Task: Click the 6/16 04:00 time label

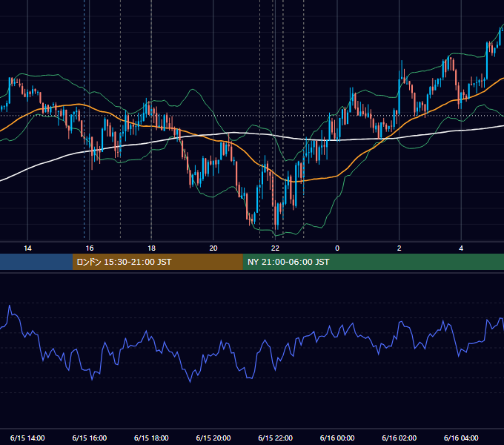Action: tap(461, 438)
